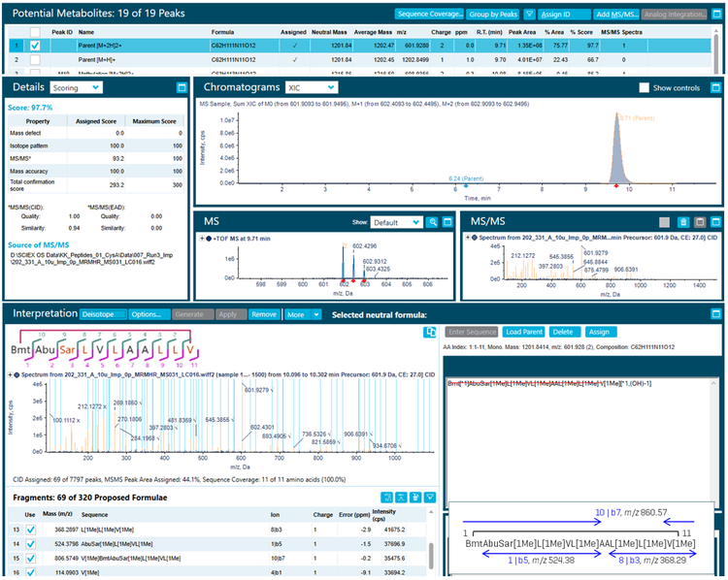Toggle the Show controls checkbox
Viewport: 728px width, 580px height.
(645, 88)
